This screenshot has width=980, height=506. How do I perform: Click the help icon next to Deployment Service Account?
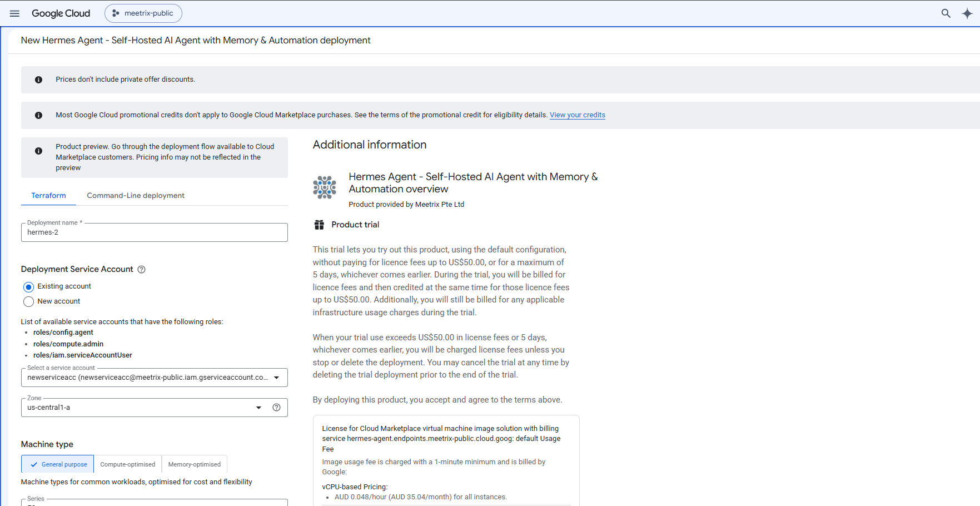141,269
